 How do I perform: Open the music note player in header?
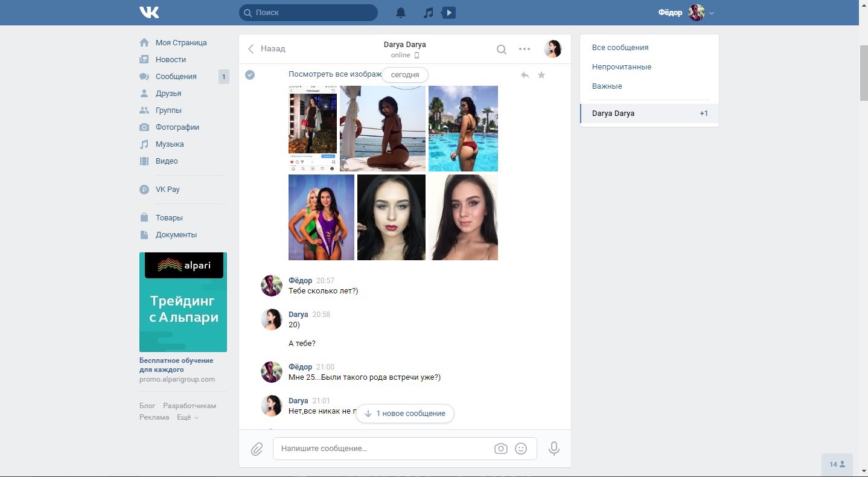pyautogui.click(x=429, y=13)
